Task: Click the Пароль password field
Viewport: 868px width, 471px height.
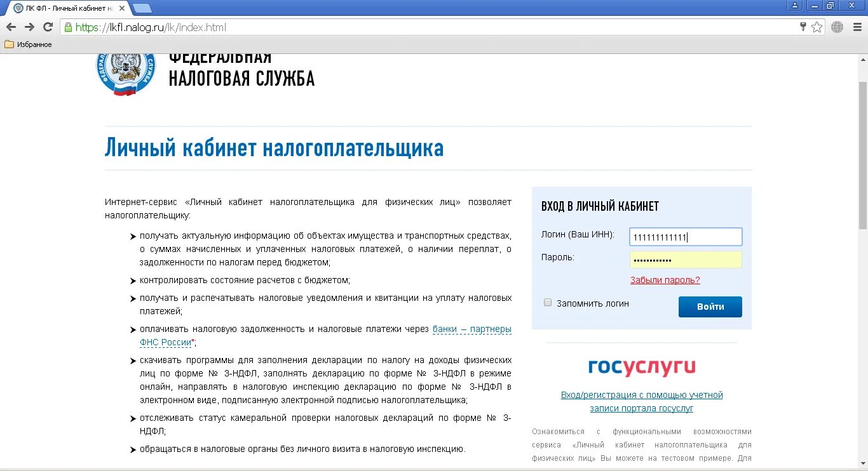Action: [686, 260]
